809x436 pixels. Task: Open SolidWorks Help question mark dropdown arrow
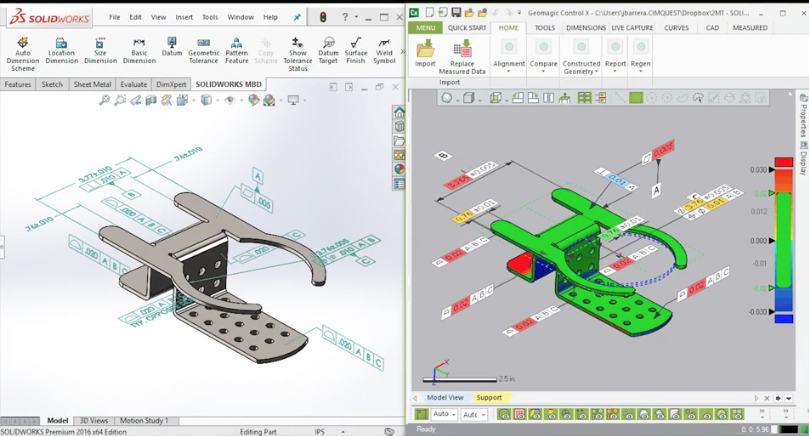[356, 17]
